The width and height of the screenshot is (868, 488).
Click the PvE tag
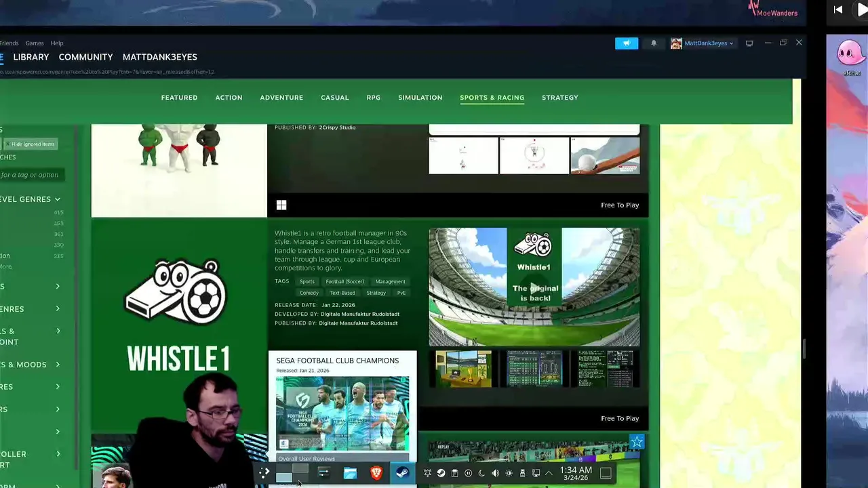point(401,293)
